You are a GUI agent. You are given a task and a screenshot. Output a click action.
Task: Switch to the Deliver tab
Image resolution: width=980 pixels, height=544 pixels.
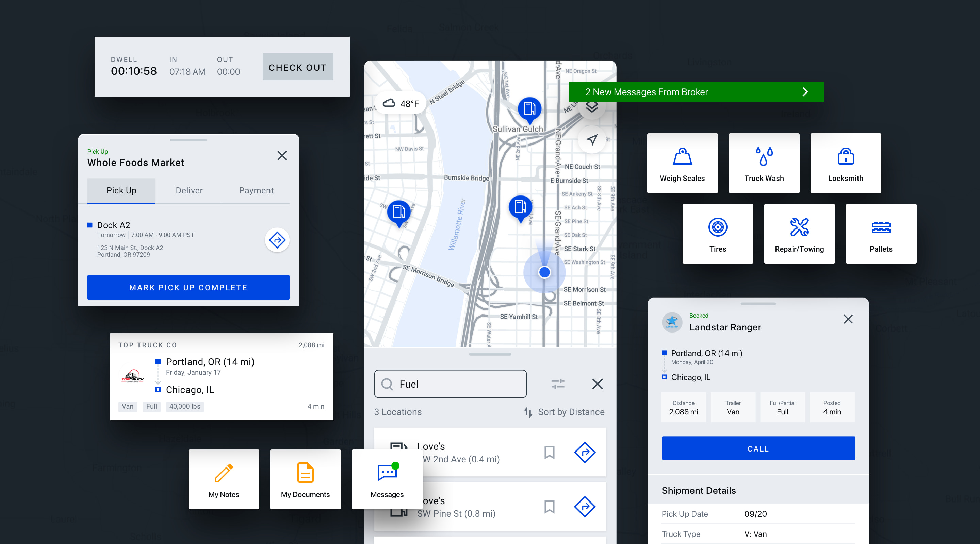click(x=189, y=190)
